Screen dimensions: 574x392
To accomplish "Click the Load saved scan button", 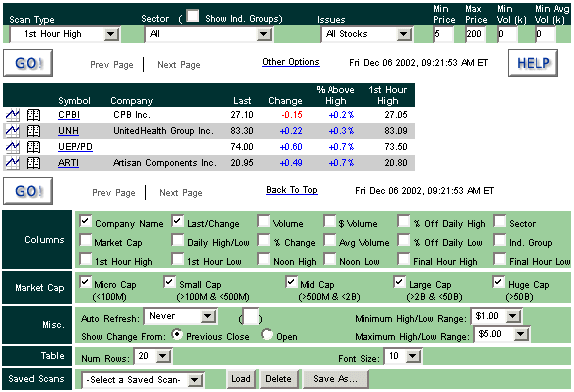I will click(241, 379).
